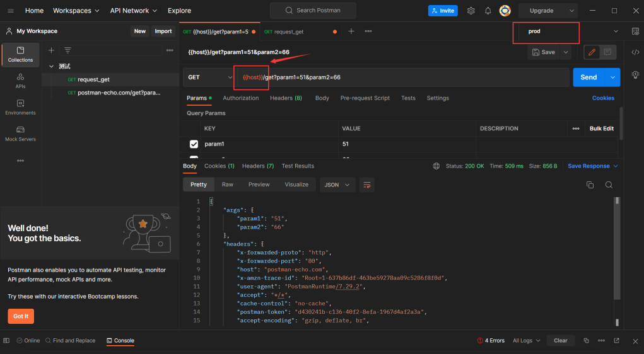Open the Pre-request Script tab
This screenshot has width=644, height=354.
[x=365, y=98]
